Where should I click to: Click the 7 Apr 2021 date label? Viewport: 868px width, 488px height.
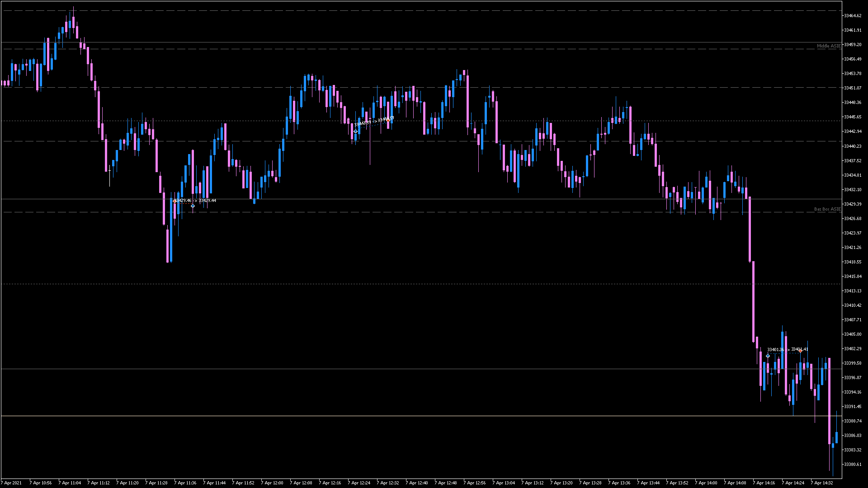pyautogui.click(x=12, y=483)
